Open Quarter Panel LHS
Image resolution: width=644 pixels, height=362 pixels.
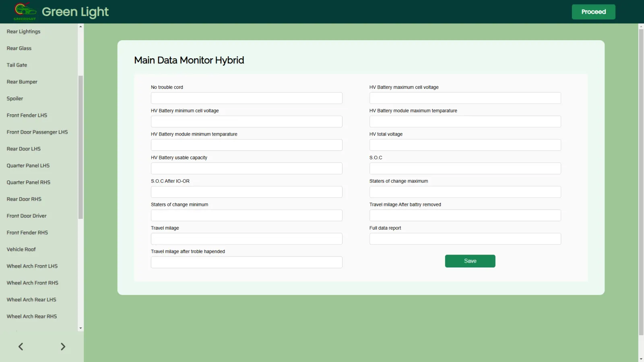(28, 166)
